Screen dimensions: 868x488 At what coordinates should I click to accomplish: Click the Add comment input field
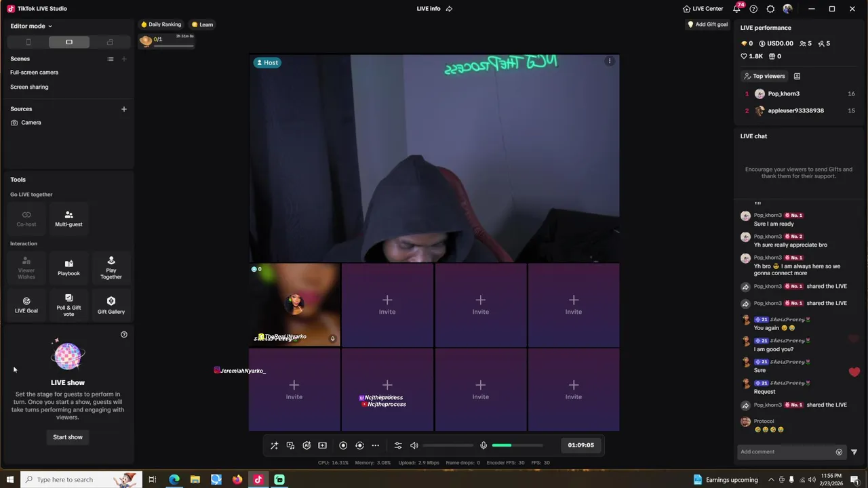pyautogui.click(x=787, y=452)
